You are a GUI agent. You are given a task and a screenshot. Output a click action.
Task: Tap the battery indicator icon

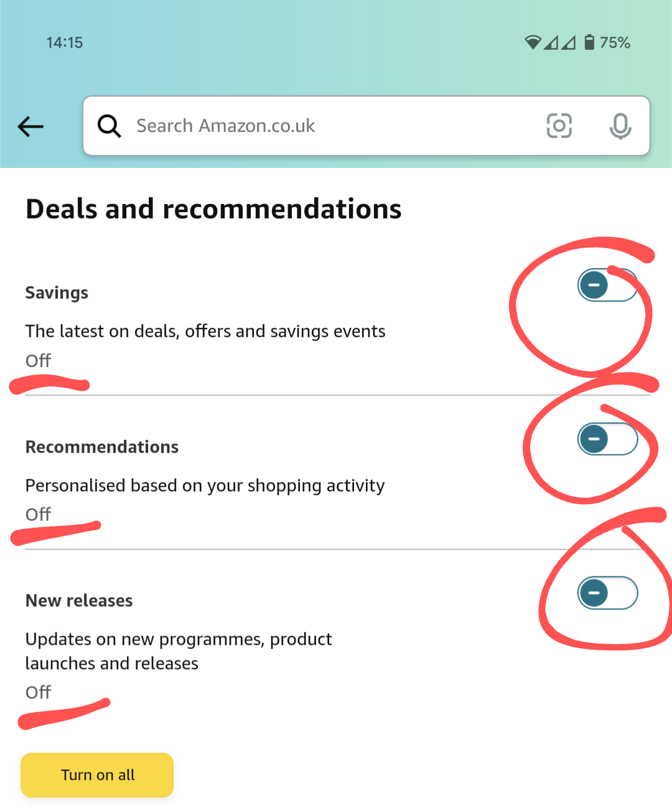[x=589, y=42]
